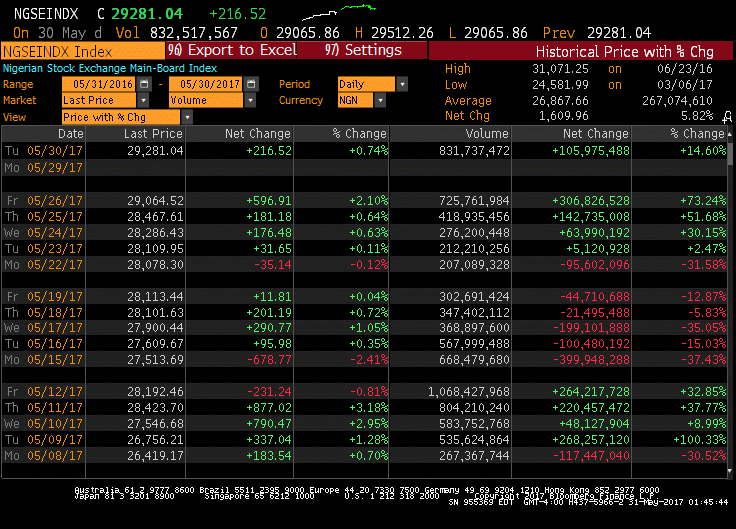
Task: Click volume percent change -35.05%
Action: [704, 328]
